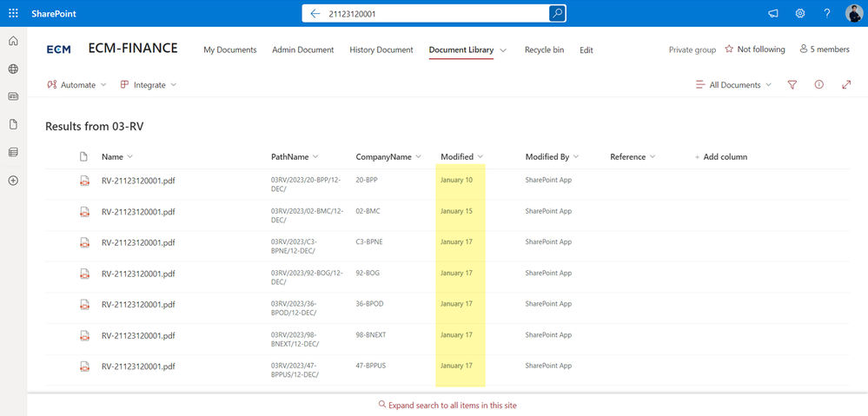Image resolution: width=868 pixels, height=416 pixels.
Task: Click company name 47-BPPUS
Action: [x=371, y=366]
